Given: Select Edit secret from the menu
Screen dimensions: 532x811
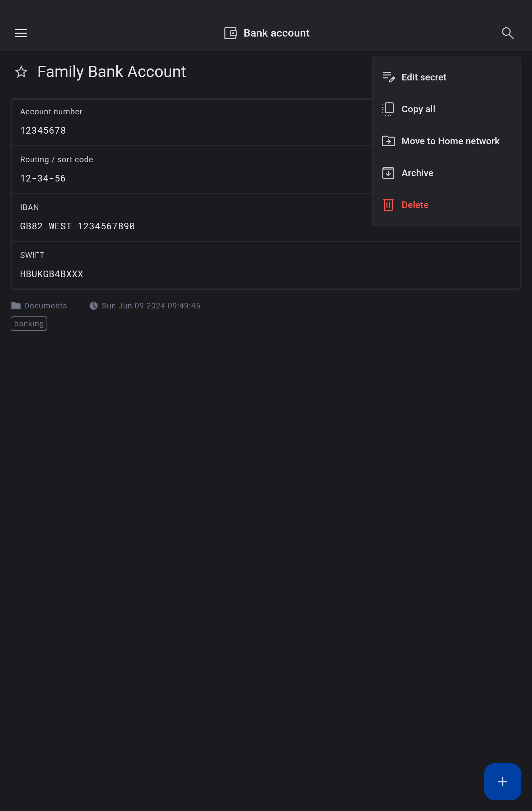Looking at the screenshot, I should pos(424,77).
